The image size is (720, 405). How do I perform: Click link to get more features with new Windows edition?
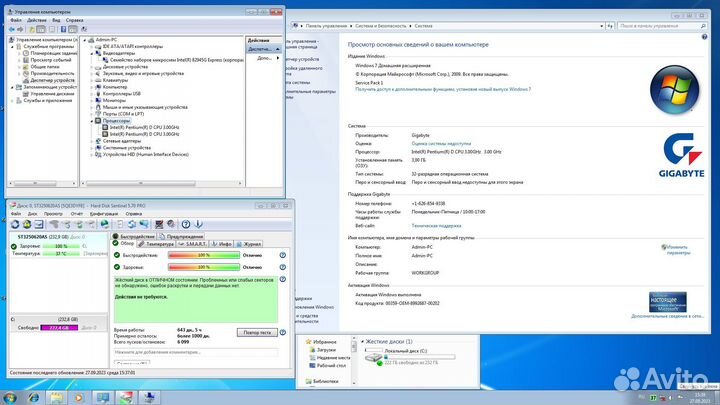(443, 90)
